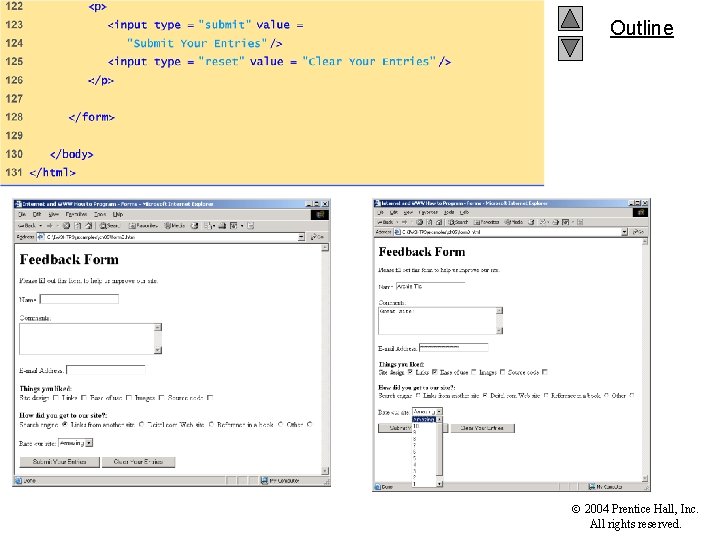Click Clear Your Entries button in left form
The height and width of the screenshot is (540, 720).
[x=138, y=462]
